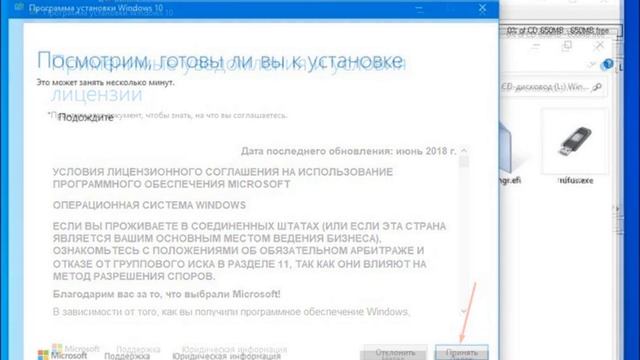Minimize the Windows 10 setup window
Screen dimensions: 640x360
[419, 8]
